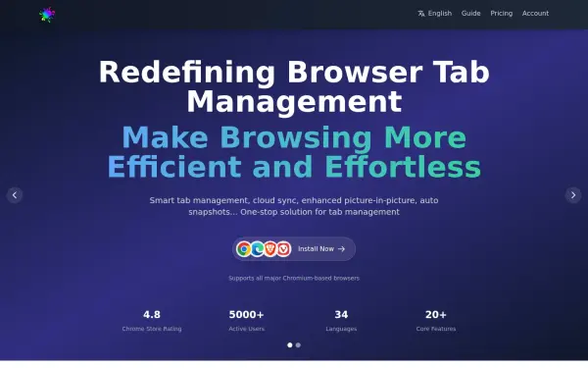Click the 5000+ Active Users value
The height and width of the screenshot is (368, 588).
coord(246,315)
